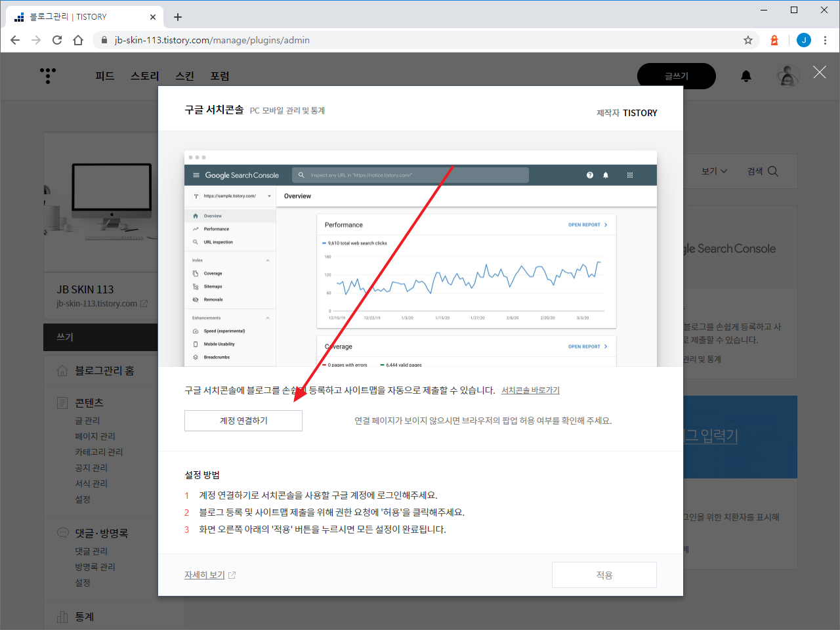Image resolution: width=840 pixels, height=630 pixels.
Task: Click the JB SKIN 113 blog name
Action: pyautogui.click(x=85, y=289)
